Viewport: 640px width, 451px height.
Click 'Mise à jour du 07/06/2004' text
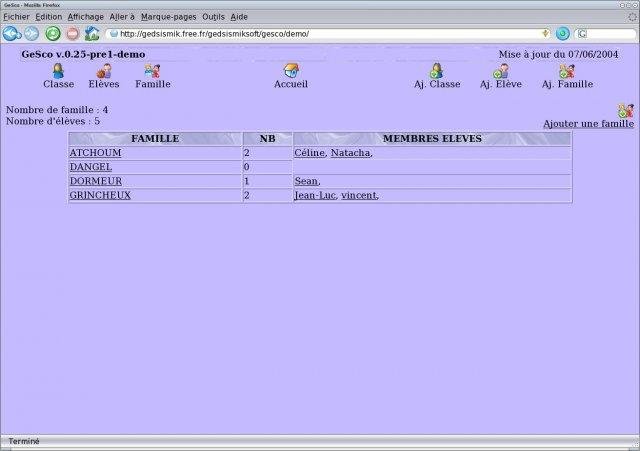pyautogui.click(x=558, y=54)
